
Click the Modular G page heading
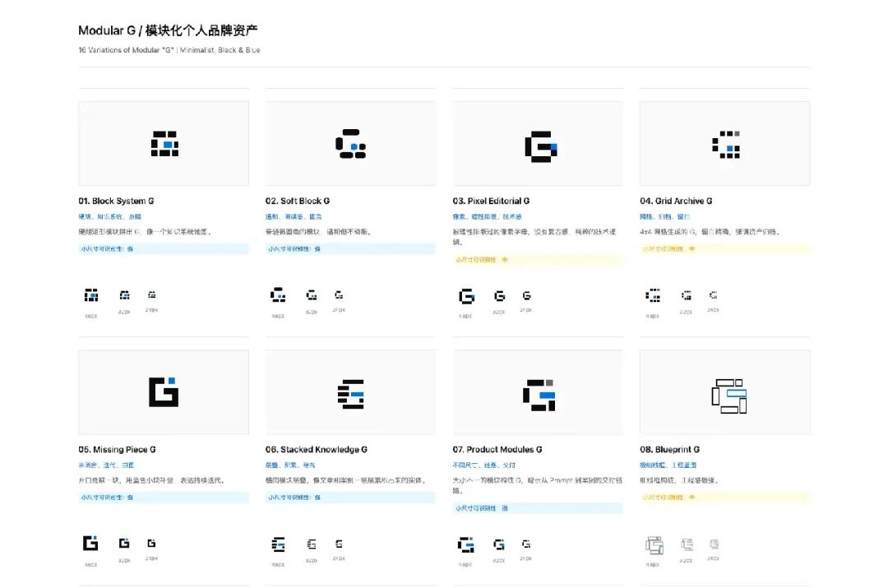tap(168, 30)
